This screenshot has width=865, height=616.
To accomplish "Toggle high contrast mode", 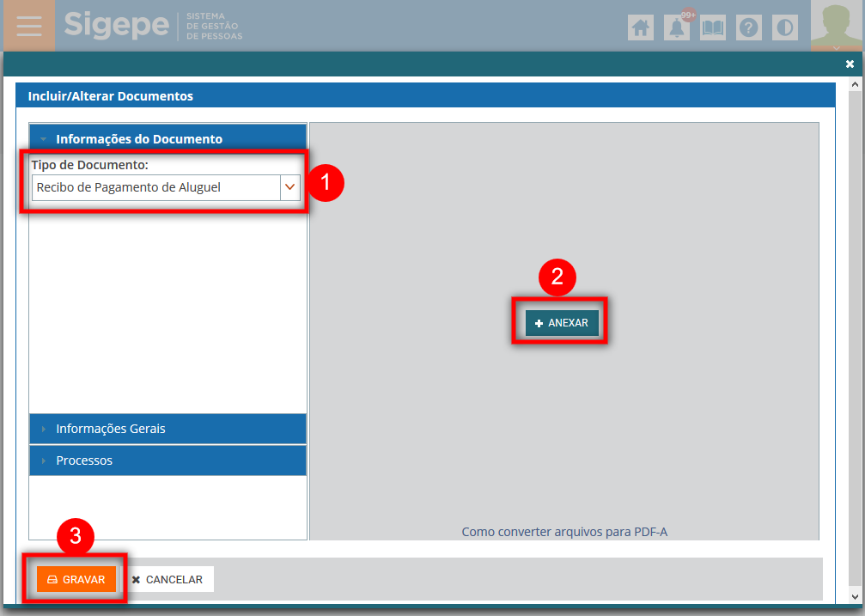I will 785,27.
